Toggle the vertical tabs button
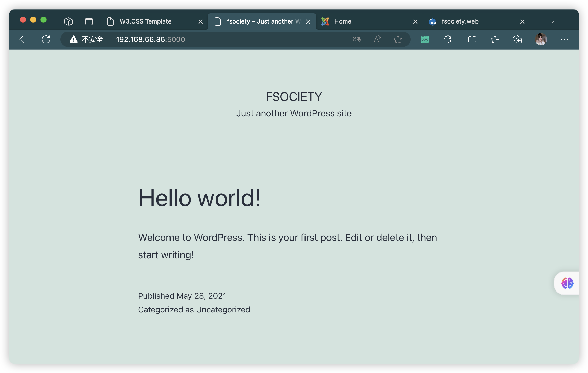The image size is (588, 373). tap(89, 21)
